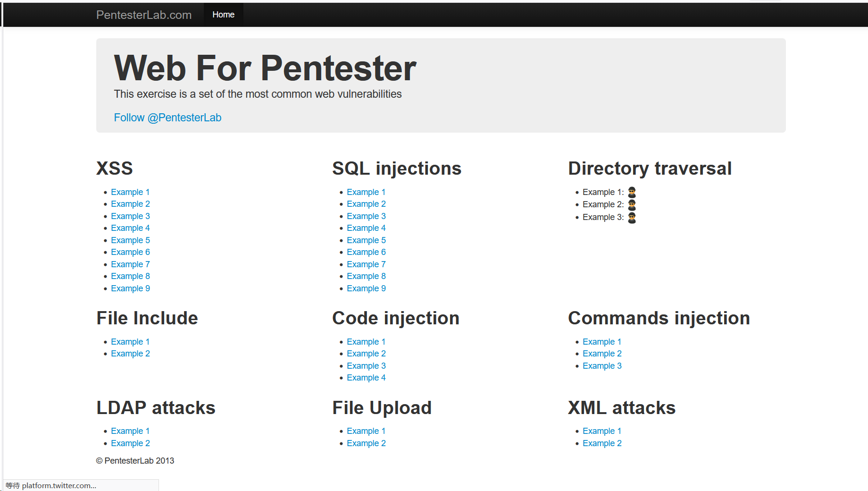Open SQL injections Example 1

pyautogui.click(x=366, y=192)
